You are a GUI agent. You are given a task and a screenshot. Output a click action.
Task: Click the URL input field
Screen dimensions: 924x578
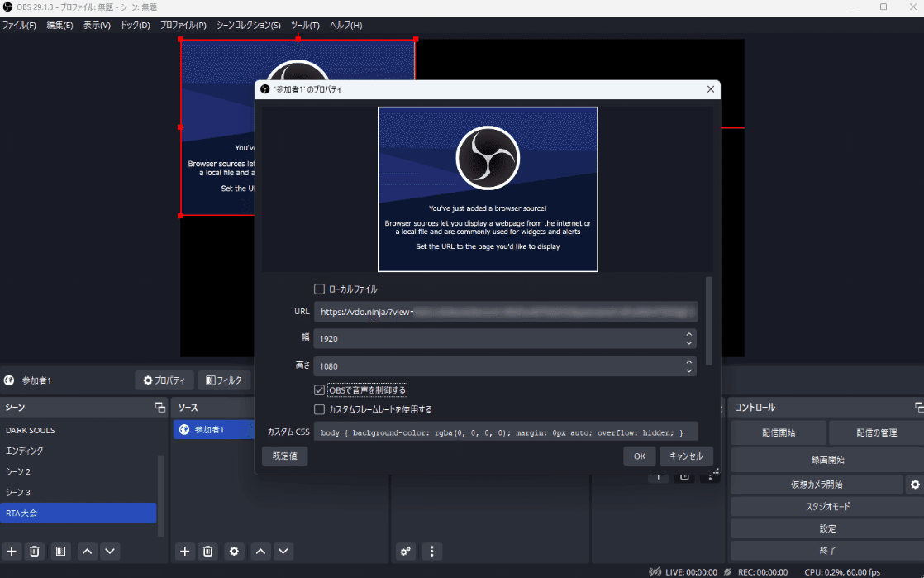pyautogui.click(x=506, y=312)
